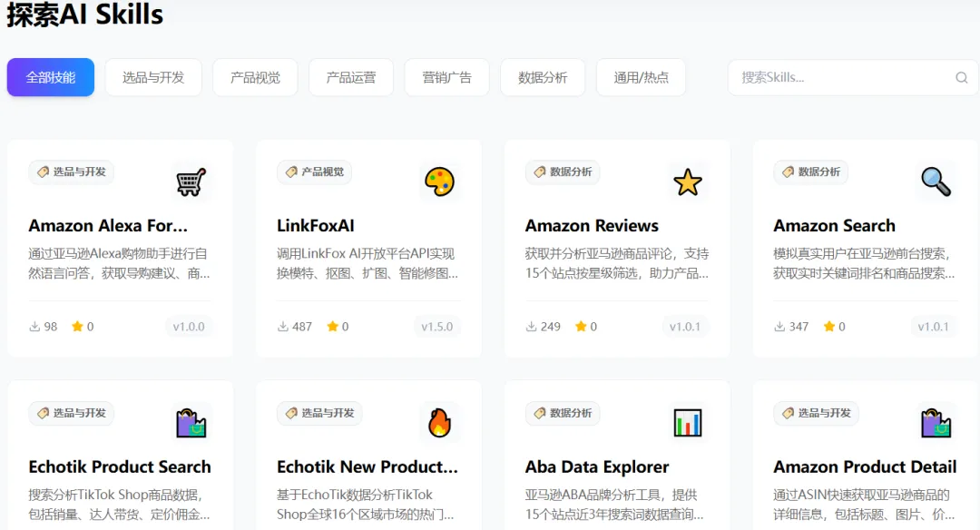Viewport: 980px width, 530px height.
Task: Click the tag icon on LinkFoxAI 产品视觉 badge
Action: tap(291, 172)
